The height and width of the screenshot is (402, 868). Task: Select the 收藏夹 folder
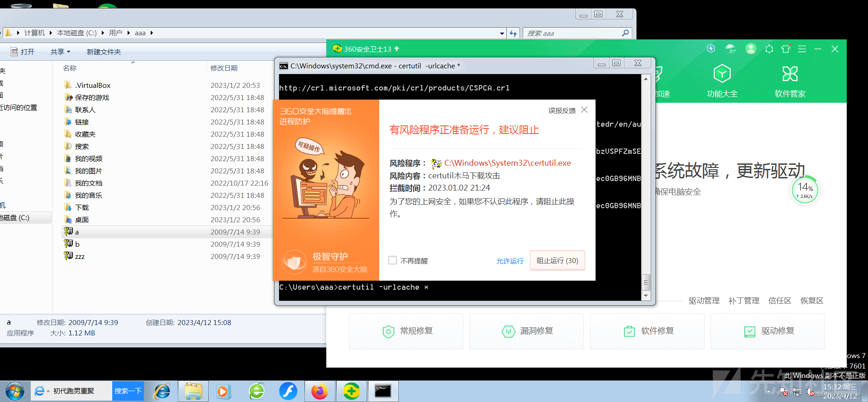(85, 134)
